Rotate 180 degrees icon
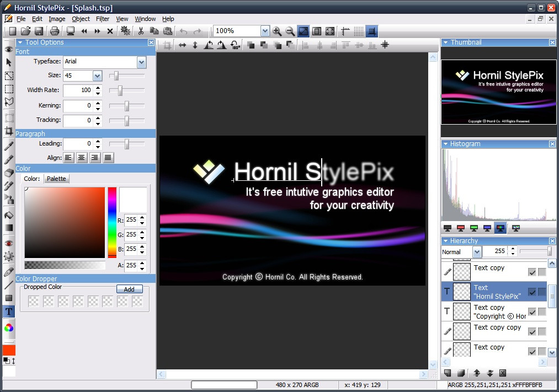Screen dimensions: 559x392 pyautogui.click(x=235, y=45)
